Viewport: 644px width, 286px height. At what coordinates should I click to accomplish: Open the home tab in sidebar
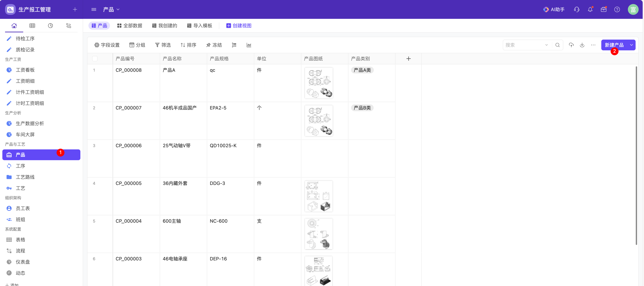pyautogui.click(x=14, y=26)
